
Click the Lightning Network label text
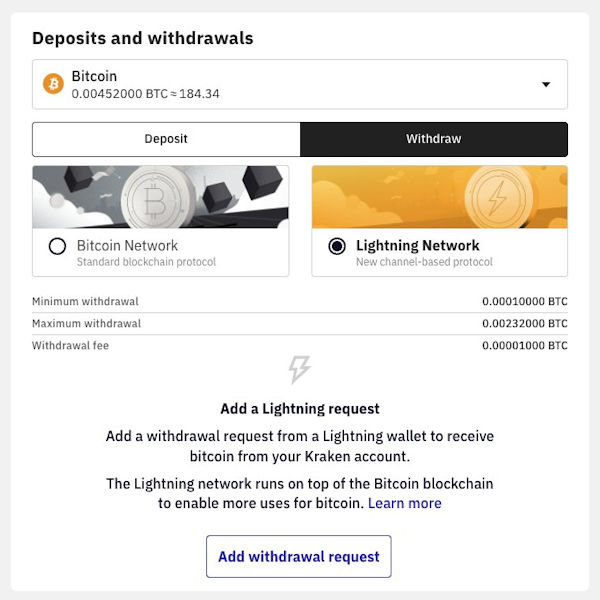point(417,245)
